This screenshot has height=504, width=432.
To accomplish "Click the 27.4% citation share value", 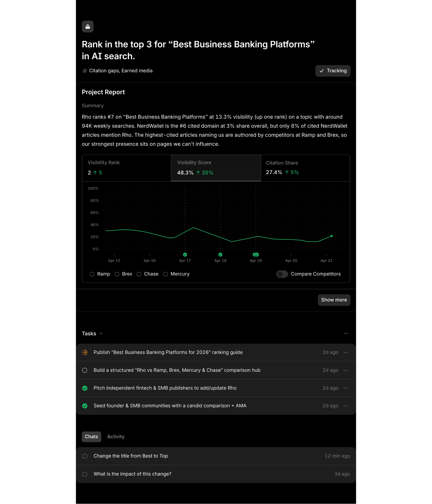I will coord(274,172).
